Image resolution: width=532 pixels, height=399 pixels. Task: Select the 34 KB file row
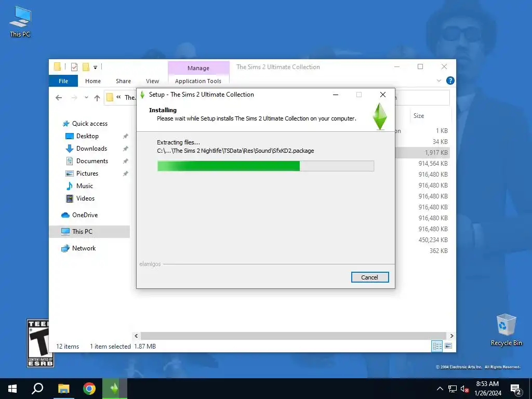coord(423,142)
